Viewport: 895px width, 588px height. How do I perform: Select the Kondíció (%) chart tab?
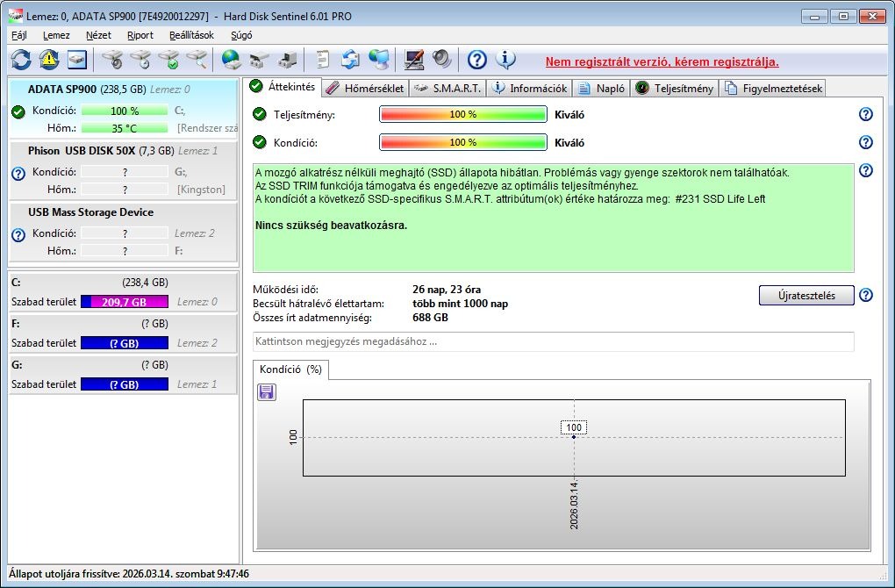(x=290, y=369)
